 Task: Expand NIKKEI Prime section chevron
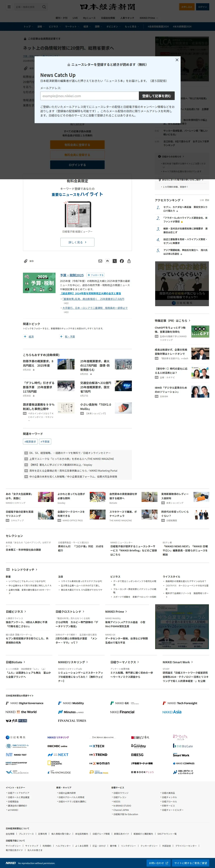click(116, 611)
